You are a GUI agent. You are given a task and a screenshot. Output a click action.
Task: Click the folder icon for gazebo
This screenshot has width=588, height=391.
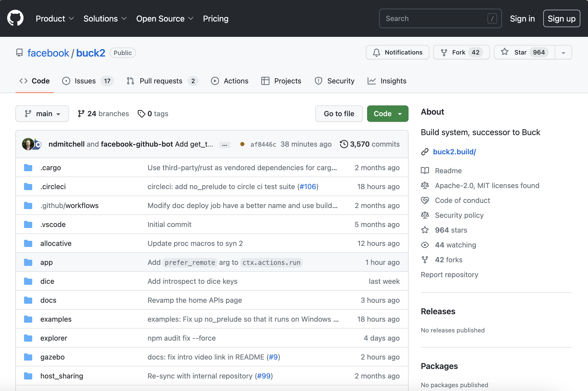click(28, 357)
